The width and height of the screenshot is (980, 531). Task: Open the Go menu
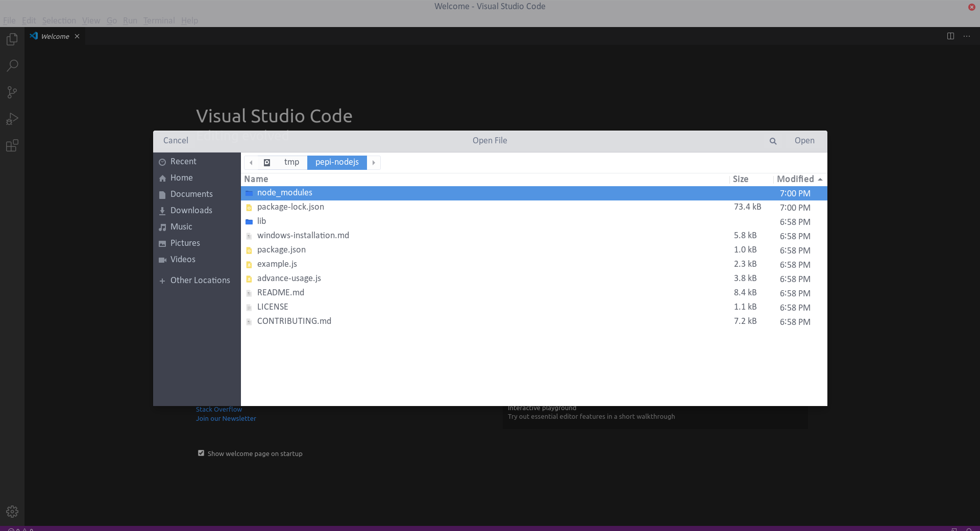pyautogui.click(x=112, y=20)
